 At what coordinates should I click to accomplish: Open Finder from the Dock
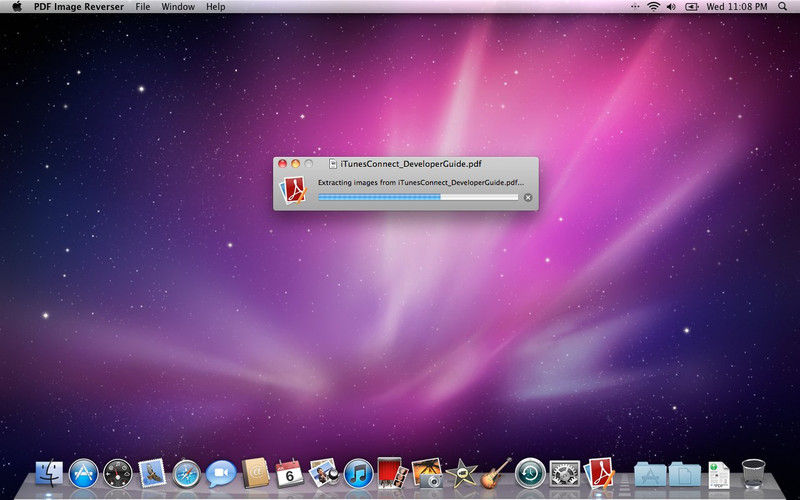tap(49, 474)
